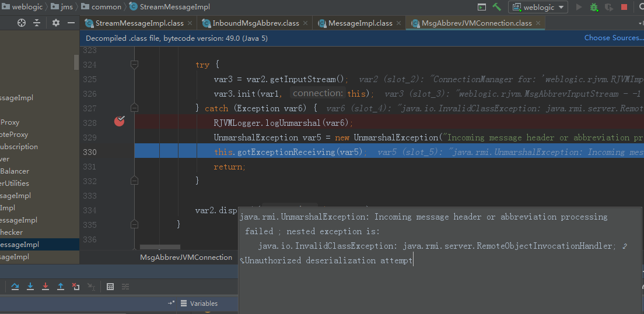Open the Evaluate Expression calculator icon
This screenshot has width=644, height=314.
point(110,287)
